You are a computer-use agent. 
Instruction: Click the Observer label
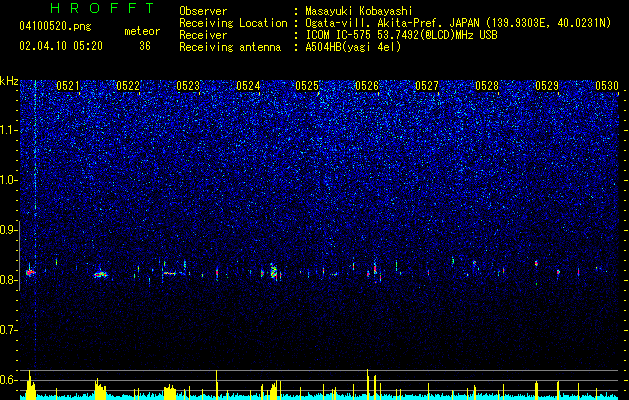[203, 11]
